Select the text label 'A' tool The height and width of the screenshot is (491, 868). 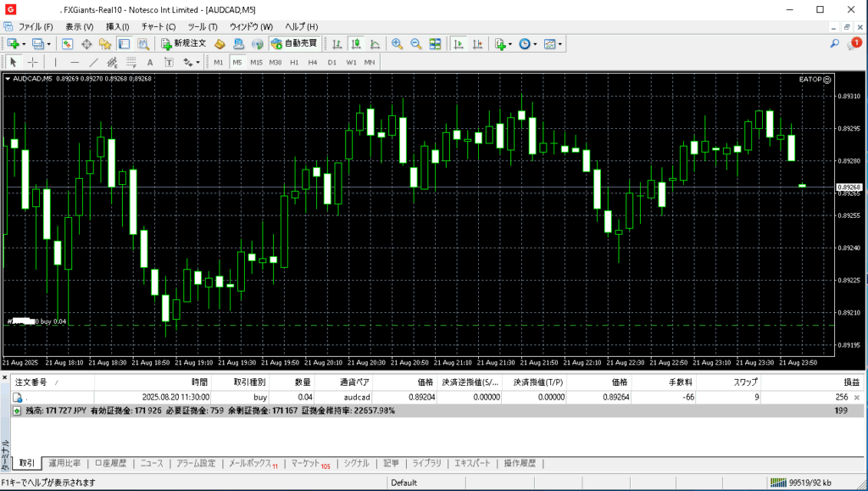click(150, 62)
